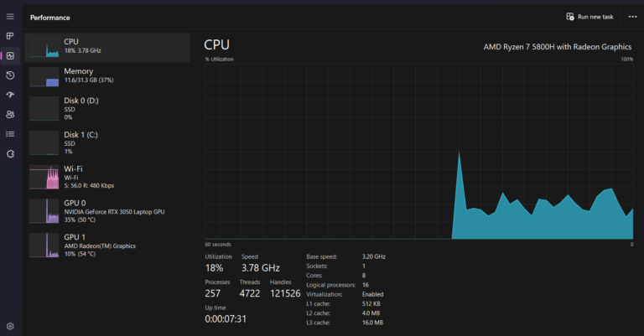Click the S: 56.0 R: 480 Kbps text

(x=89, y=185)
